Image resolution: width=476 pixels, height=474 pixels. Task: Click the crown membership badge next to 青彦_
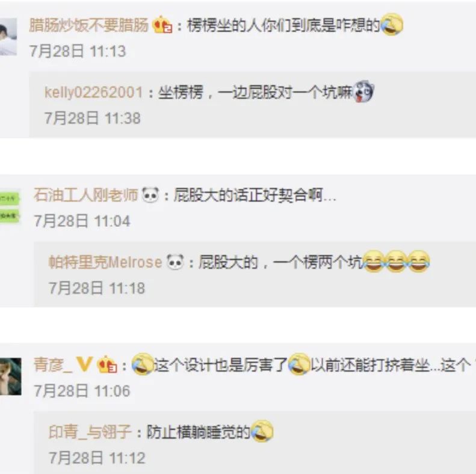107,364
